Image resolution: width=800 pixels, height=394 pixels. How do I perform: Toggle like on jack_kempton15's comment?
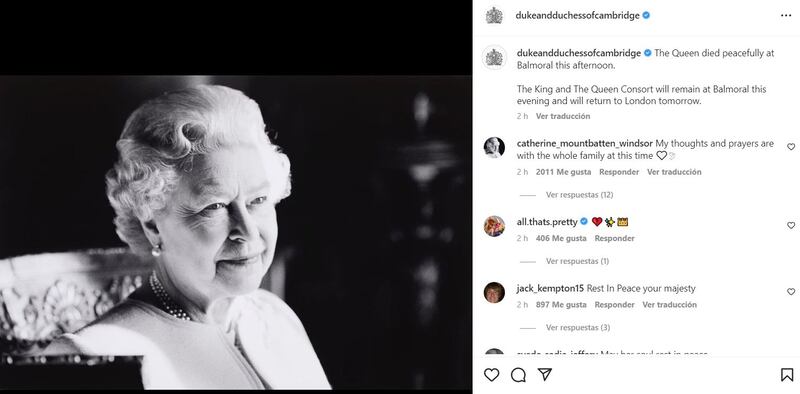point(791,292)
